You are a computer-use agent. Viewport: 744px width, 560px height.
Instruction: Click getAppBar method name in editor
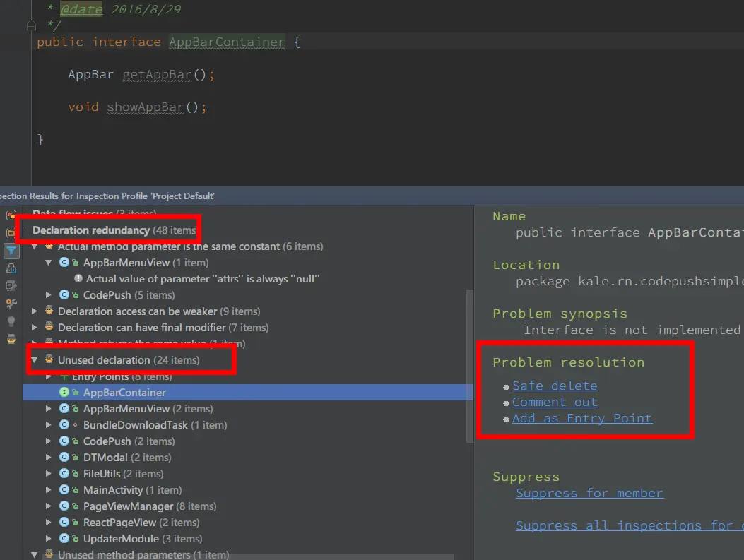coord(157,75)
